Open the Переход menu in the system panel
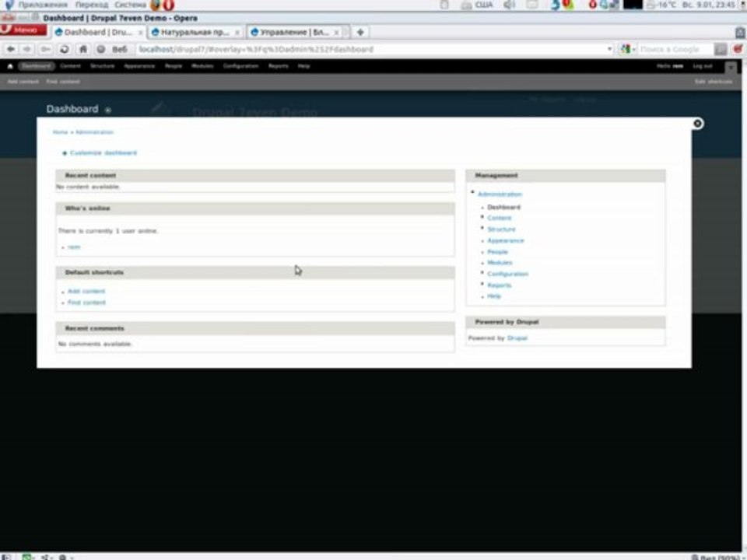Viewport: 747px width, 560px height. (x=92, y=5)
